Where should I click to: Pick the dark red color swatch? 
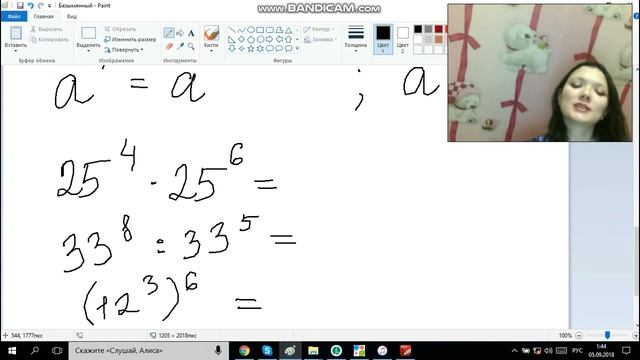point(438,29)
